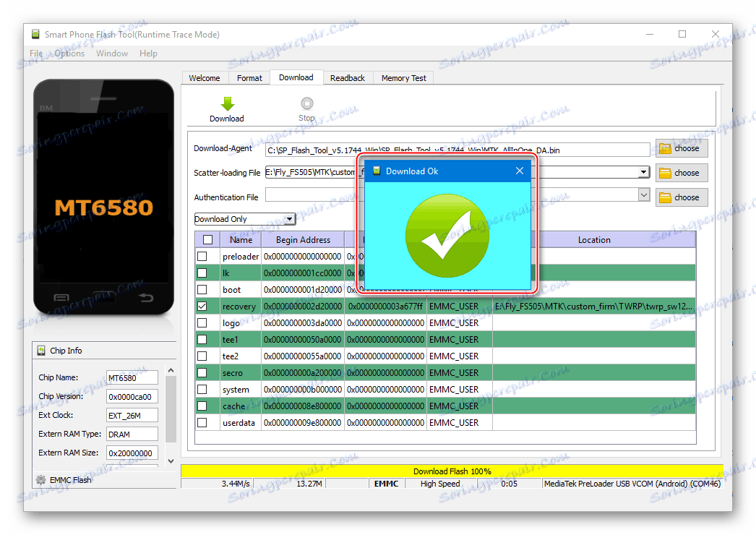
Task: Switch to the Readback tab
Action: [x=347, y=77]
